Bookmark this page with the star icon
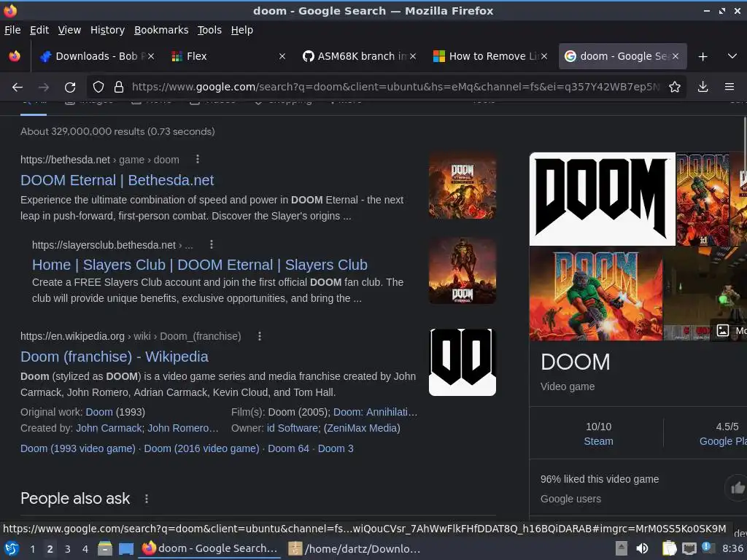This screenshot has height=560, width=747. [x=675, y=87]
